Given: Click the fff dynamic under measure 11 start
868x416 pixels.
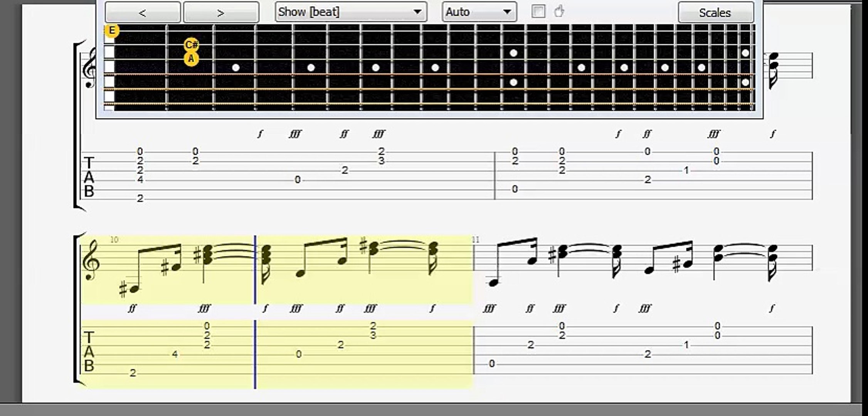Looking at the screenshot, I should (489, 309).
